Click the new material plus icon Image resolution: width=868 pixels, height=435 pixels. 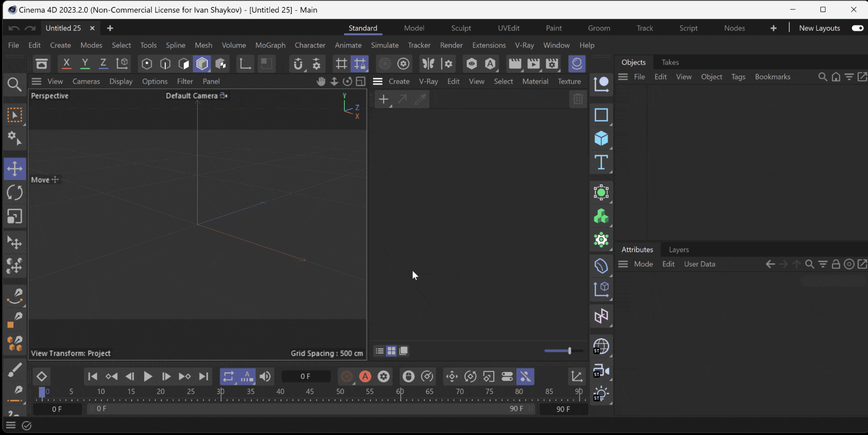coord(383,100)
